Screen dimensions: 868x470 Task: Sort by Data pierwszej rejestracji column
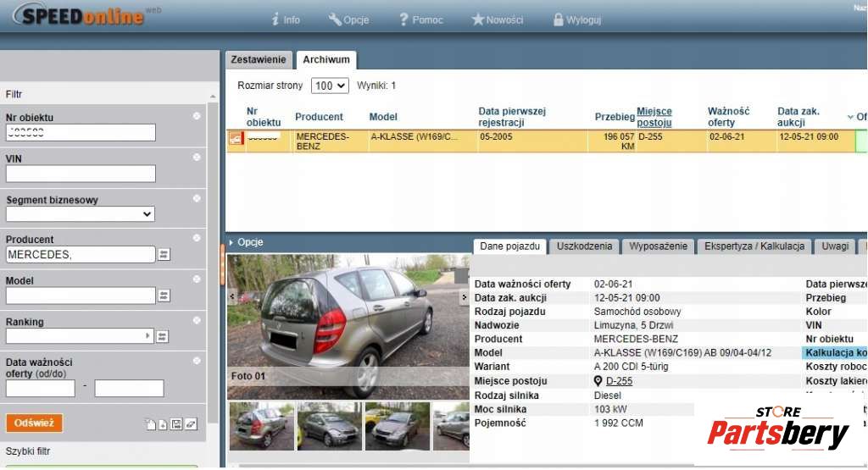tap(512, 117)
